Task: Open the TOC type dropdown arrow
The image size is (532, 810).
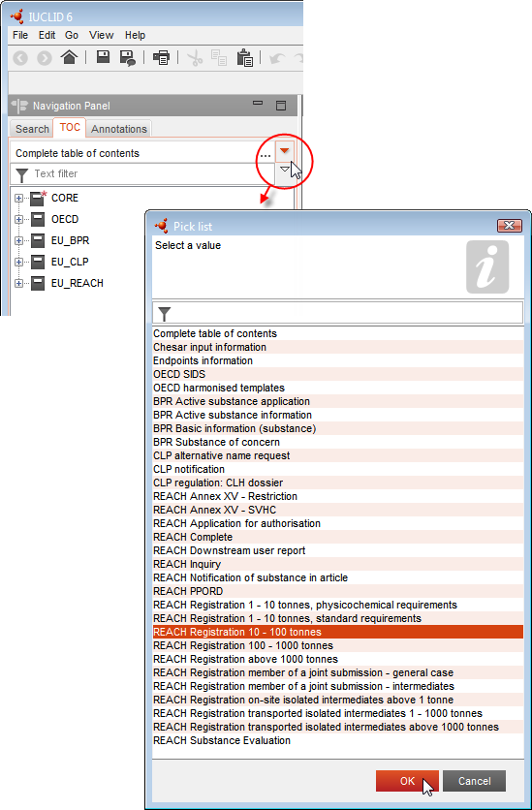Action: click(285, 151)
